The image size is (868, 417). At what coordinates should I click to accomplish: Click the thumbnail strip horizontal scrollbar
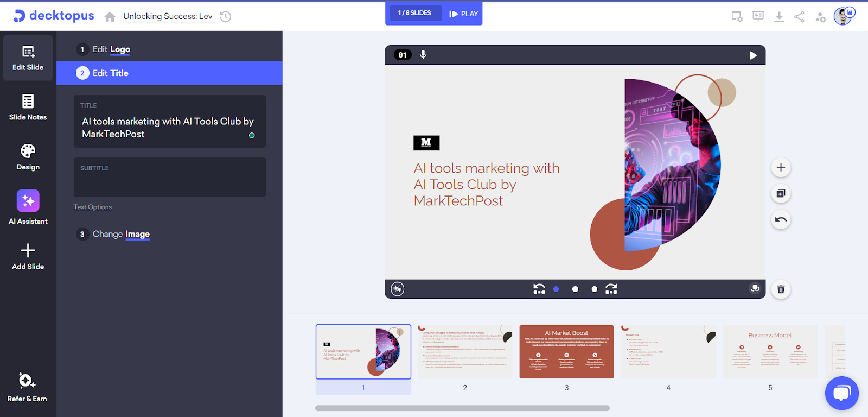462,408
